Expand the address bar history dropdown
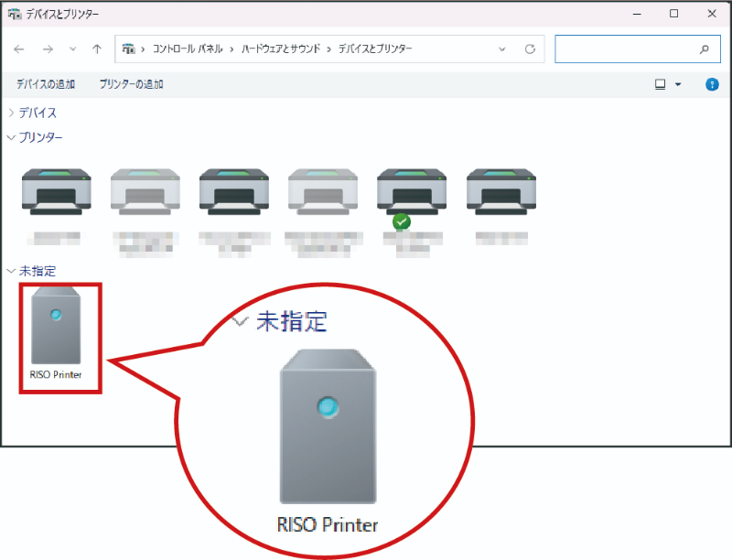Viewport: 732px width, 560px height. pos(502,49)
